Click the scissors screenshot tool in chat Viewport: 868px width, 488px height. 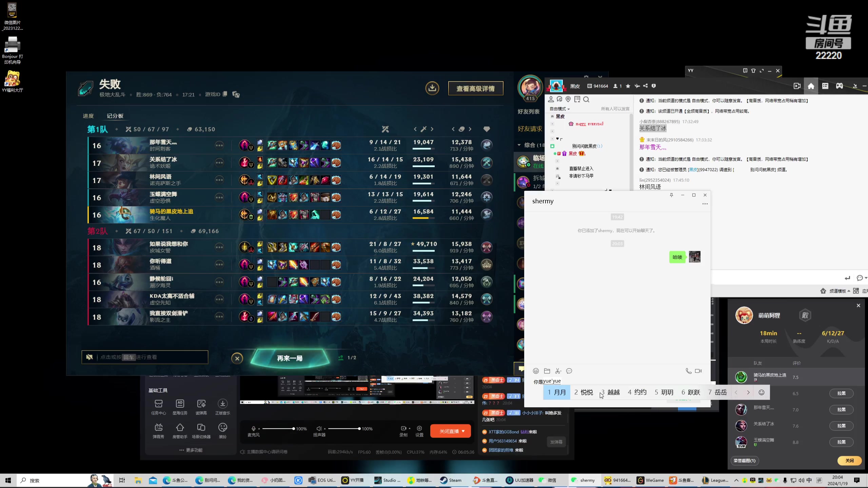[x=558, y=371]
